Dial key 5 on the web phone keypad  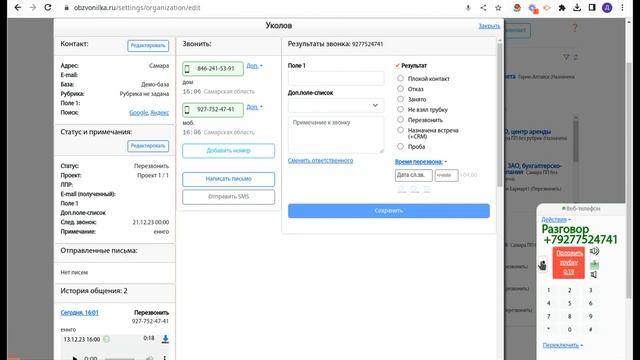[x=569, y=303]
